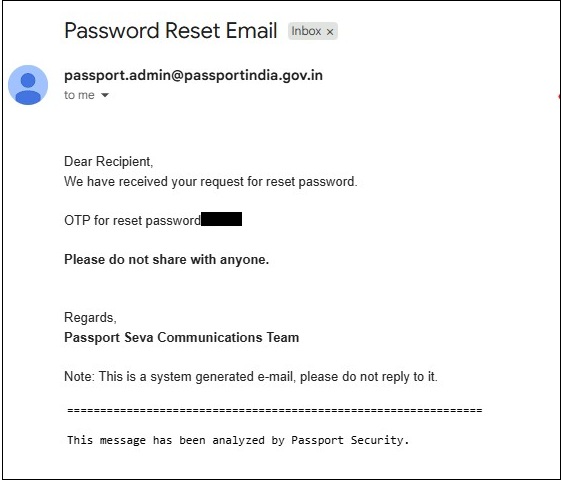Image resolution: width=561 pixels, height=480 pixels.
Task: Click the 'Regards,' closing line
Action: coord(90,318)
